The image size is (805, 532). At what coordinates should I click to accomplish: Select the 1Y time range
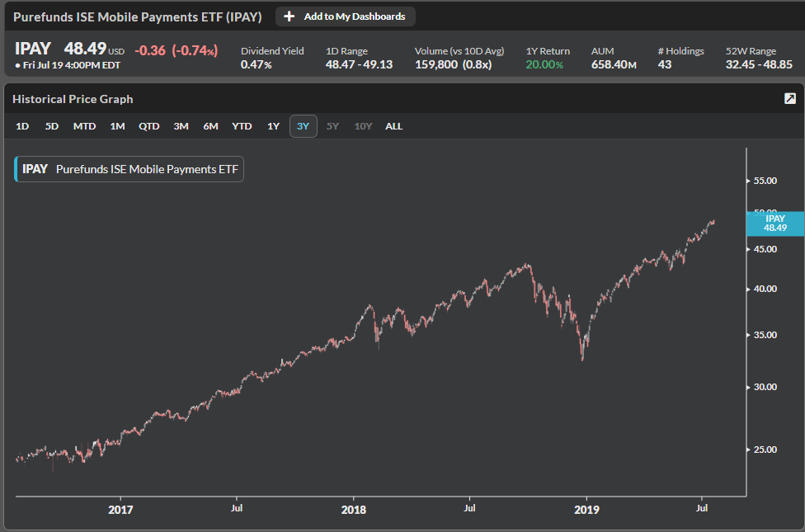[x=273, y=126]
